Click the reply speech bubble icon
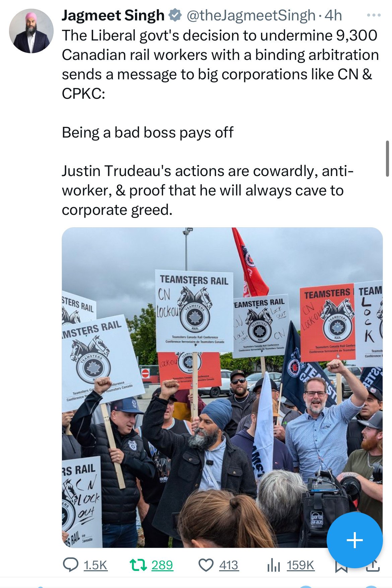 71,565
